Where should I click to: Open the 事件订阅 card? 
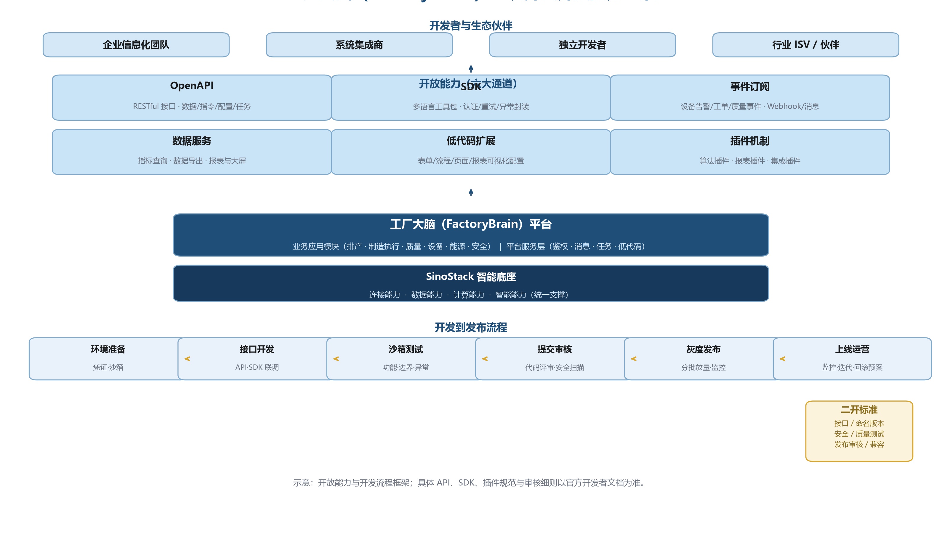(750, 97)
